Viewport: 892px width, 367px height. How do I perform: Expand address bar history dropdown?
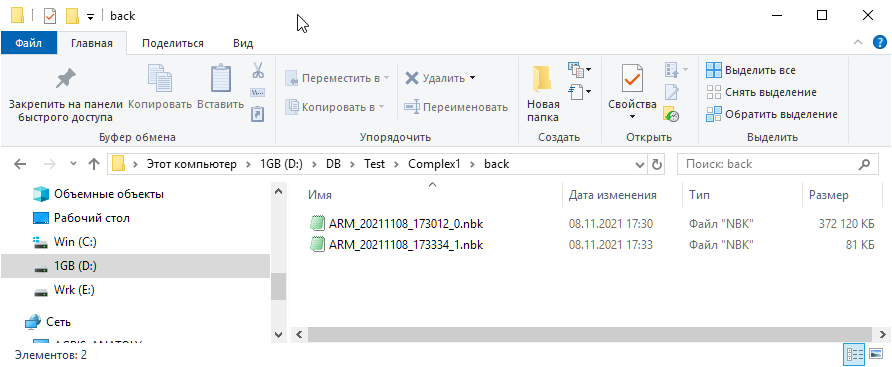pos(640,164)
